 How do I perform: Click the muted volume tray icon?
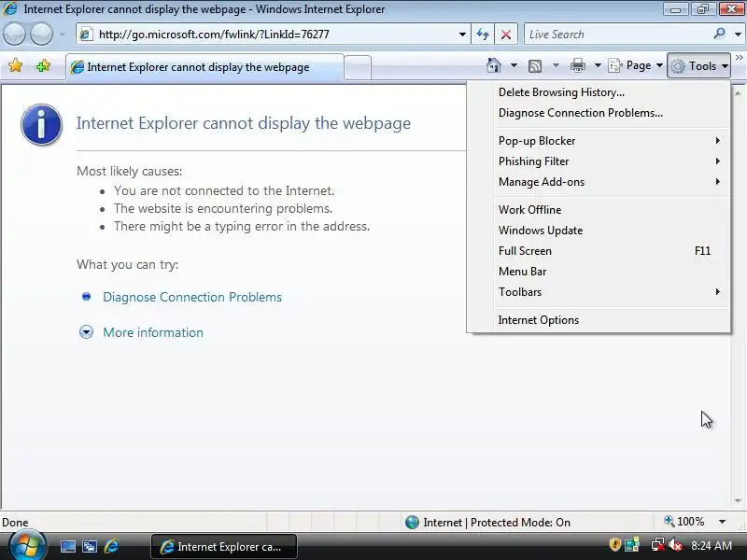point(675,545)
